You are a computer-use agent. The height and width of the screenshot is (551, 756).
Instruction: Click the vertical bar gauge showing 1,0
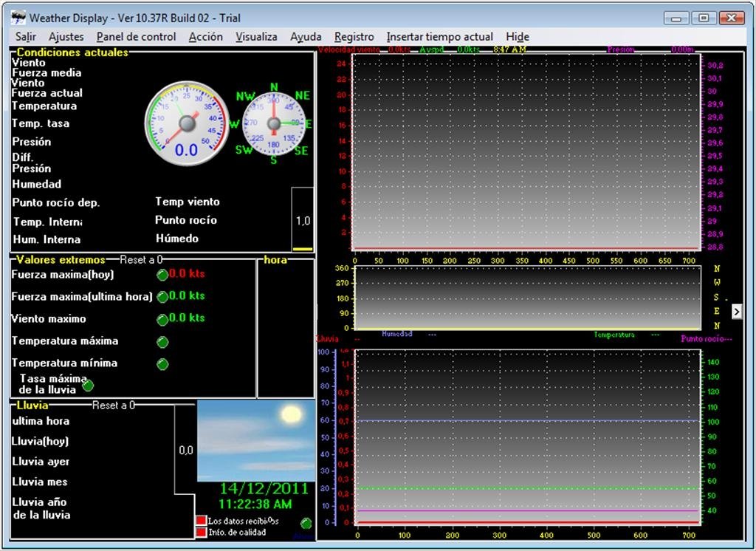[303, 219]
